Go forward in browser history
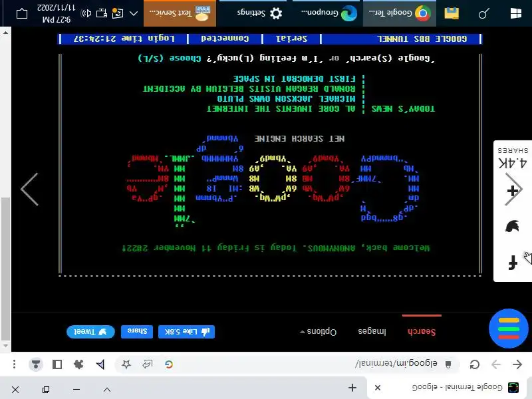Image resolution: width=532 pixels, height=399 pixels. (x=496, y=364)
